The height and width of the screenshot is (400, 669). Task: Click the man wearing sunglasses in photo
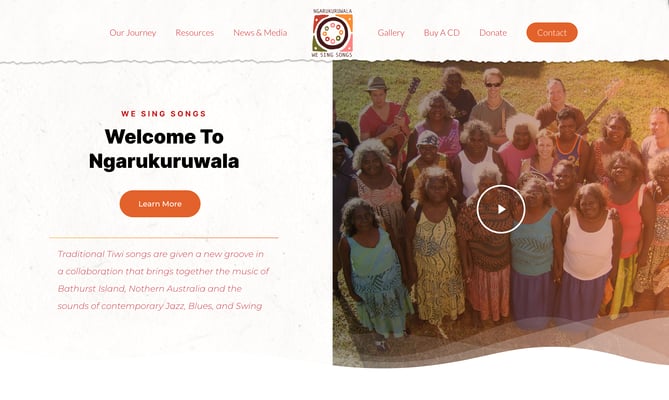pos(493,102)
